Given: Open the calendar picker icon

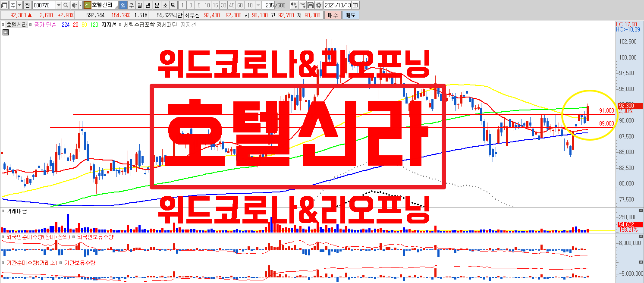Looking at the screenshot, I should coord(355,5).
